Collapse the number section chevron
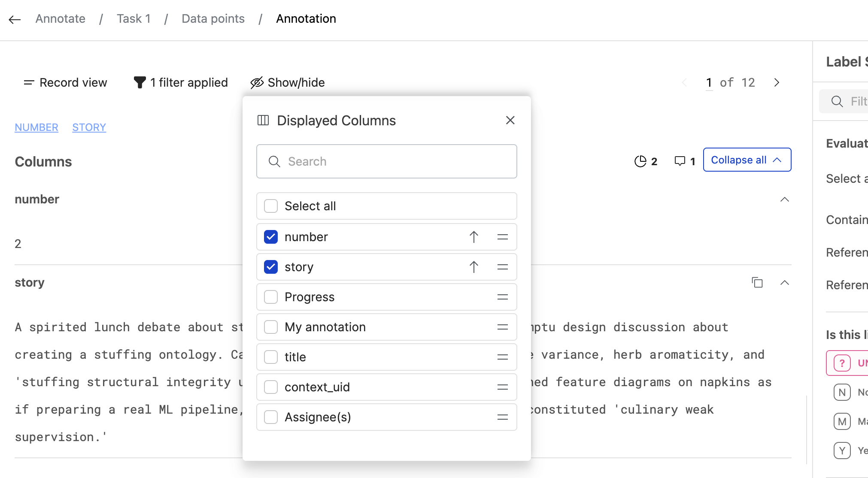Viewport: 868px width, 478px height. click(x=785, y=199)
